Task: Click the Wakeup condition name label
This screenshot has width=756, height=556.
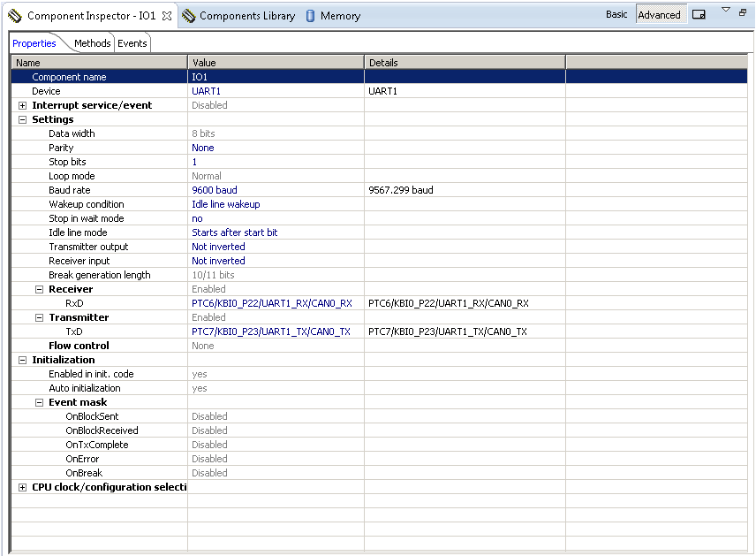Action: [x=87, y=204]
